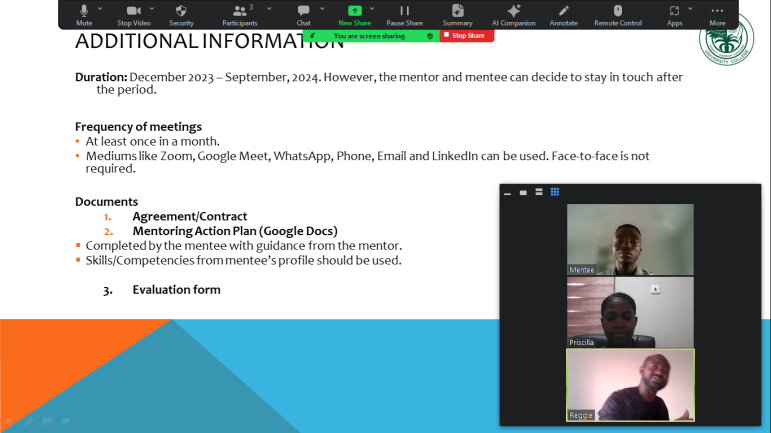Click the red Stop Share button

point(467,36)
